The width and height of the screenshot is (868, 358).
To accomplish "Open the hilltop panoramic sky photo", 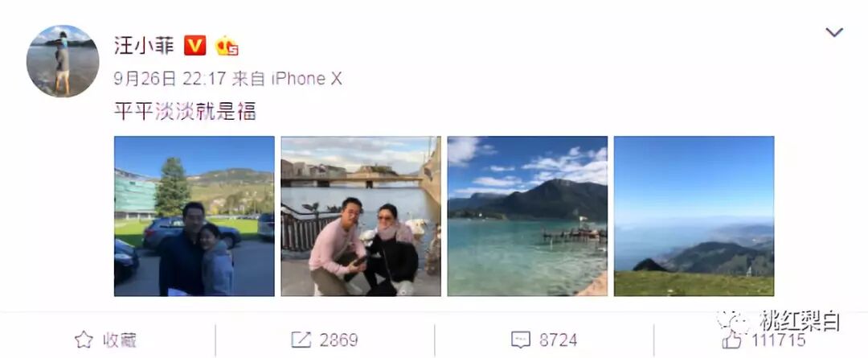I will coord(694,216).
